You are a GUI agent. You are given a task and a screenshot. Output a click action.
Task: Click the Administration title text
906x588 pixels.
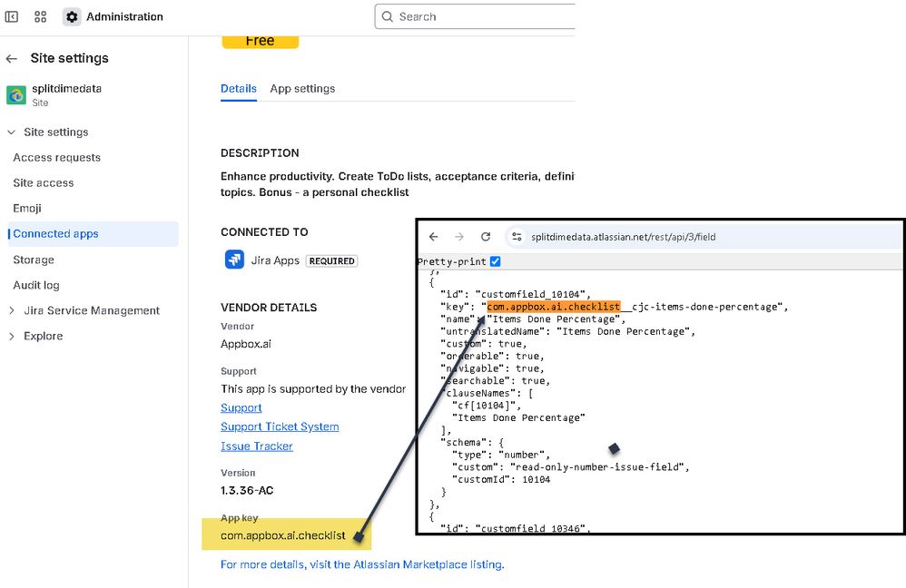pos(124,16)
